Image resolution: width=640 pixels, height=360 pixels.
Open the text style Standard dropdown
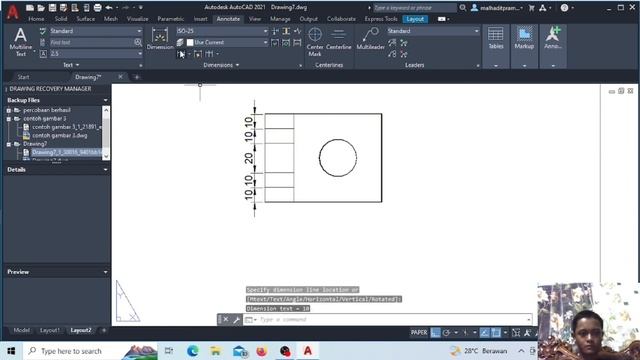(96, 31)
